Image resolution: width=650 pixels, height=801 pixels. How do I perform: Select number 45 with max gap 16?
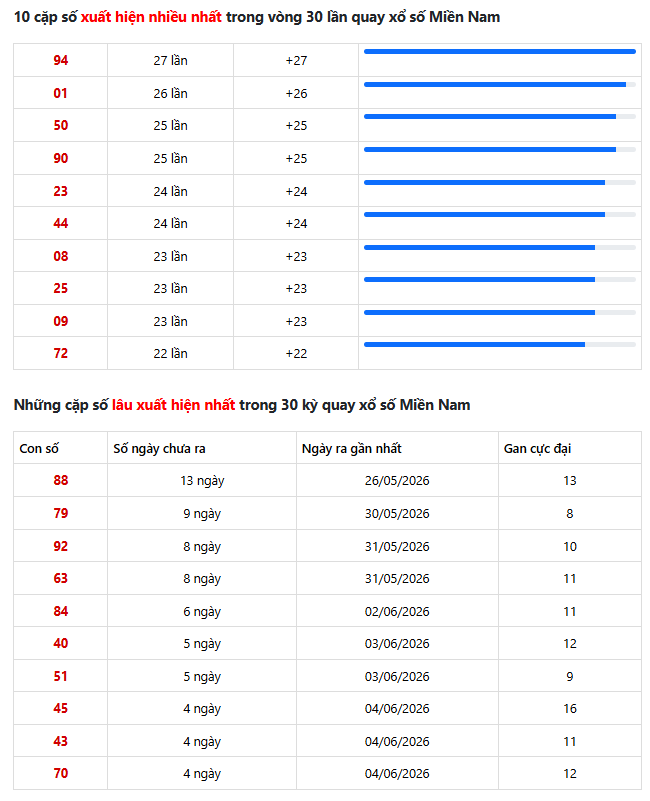click(60, 708)
